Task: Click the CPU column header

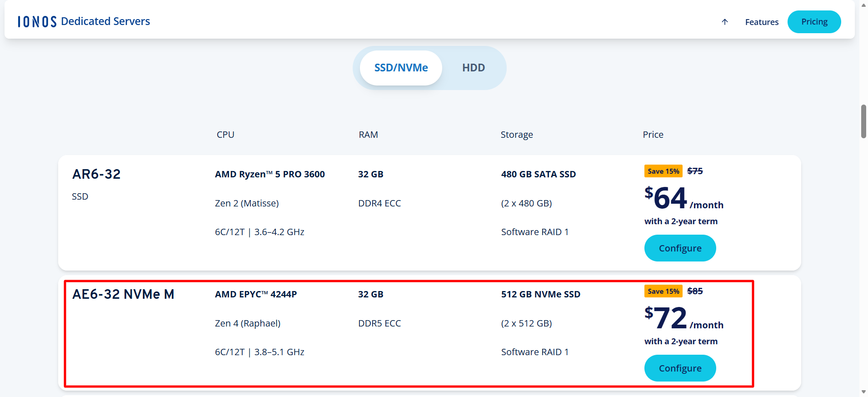Action: (x=225, y=135)
